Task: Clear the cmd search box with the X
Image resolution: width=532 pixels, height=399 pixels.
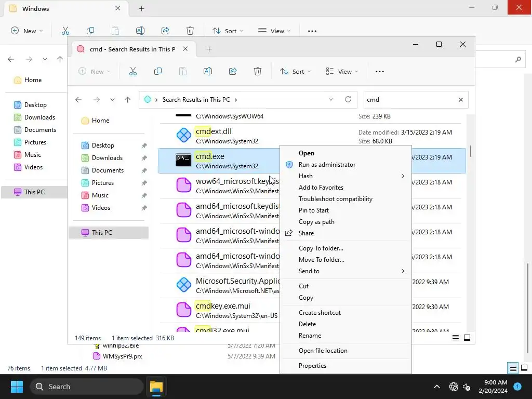Action: (x=461, y=100)
